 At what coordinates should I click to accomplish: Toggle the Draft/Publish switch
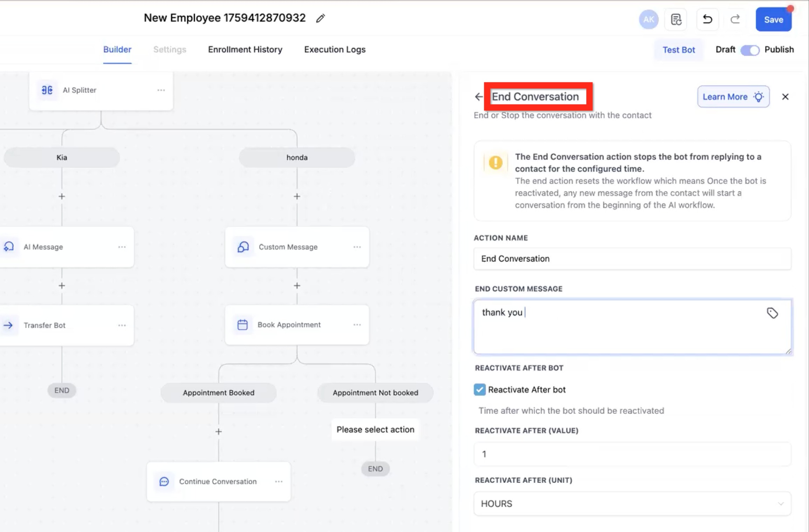(x=750, y=50)
